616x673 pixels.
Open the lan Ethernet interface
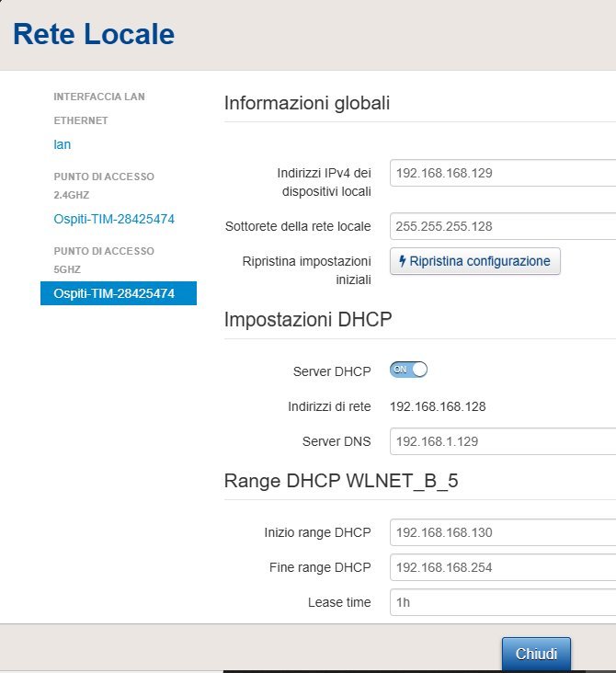coord(63,144)
